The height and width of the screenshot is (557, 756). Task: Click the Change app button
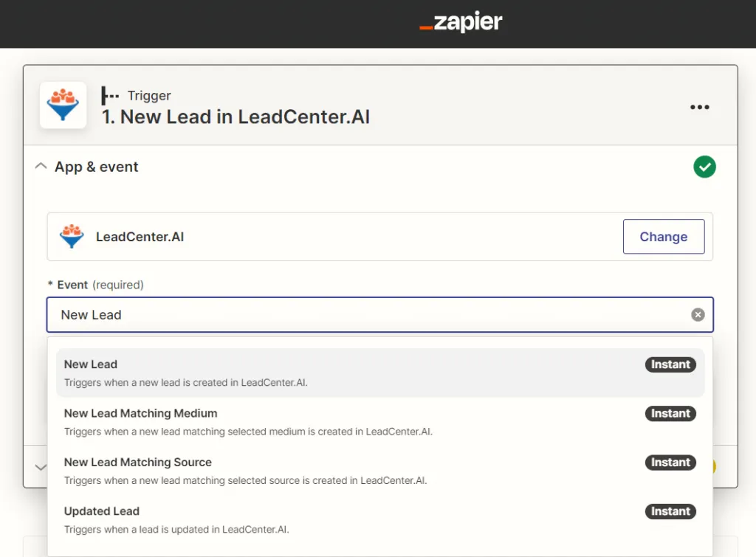(x=664, y=237)
